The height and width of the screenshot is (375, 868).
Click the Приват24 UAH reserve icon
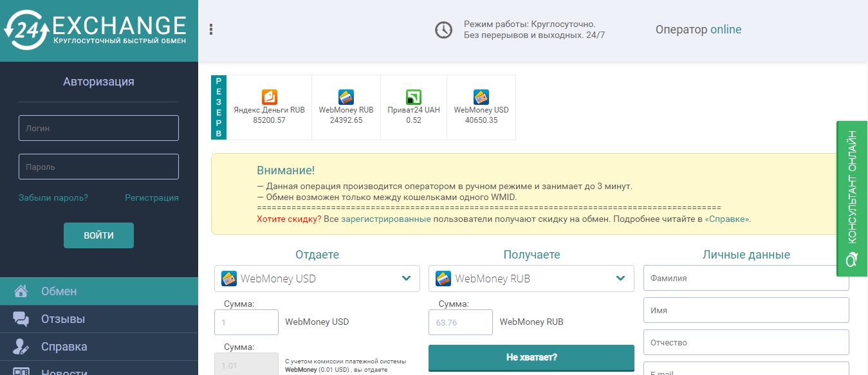(413, 97)
